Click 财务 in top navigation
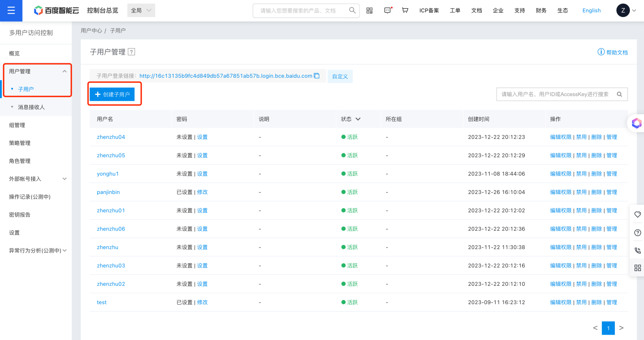 pyautogui.click(x=541, y=10)
